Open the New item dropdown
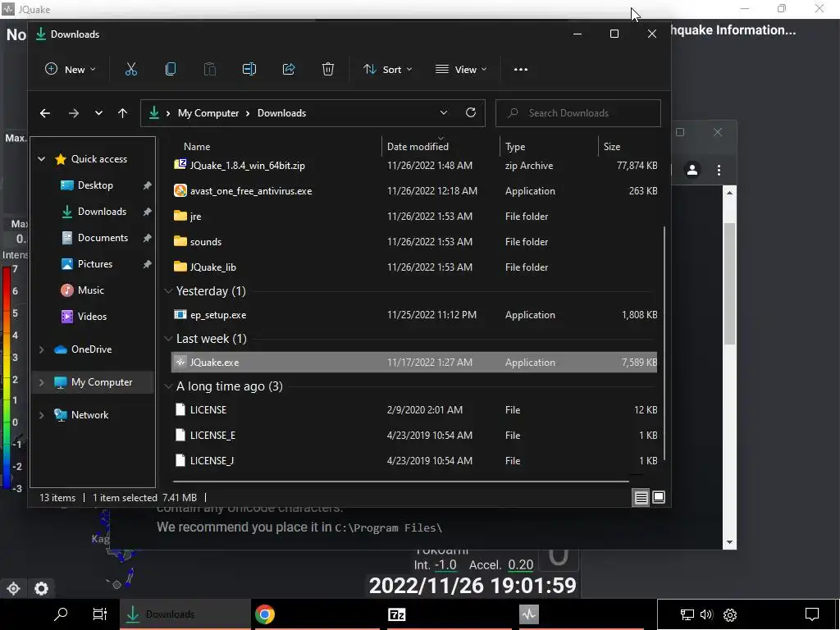840x630 pixels. (71, 69)
